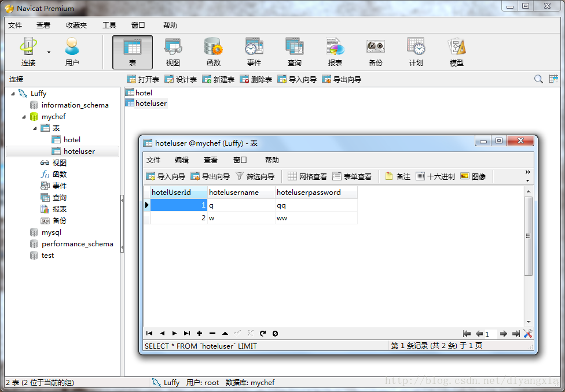Click the search magnifier icon
565x392 pixels.
point(538,79)
